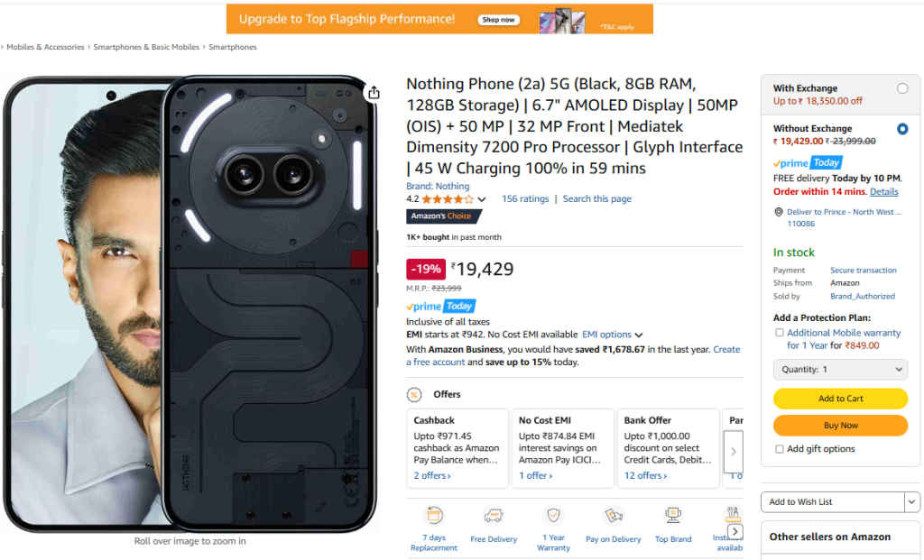Select the With Exchange option
The image size is (924, 560).
(902, 87)
